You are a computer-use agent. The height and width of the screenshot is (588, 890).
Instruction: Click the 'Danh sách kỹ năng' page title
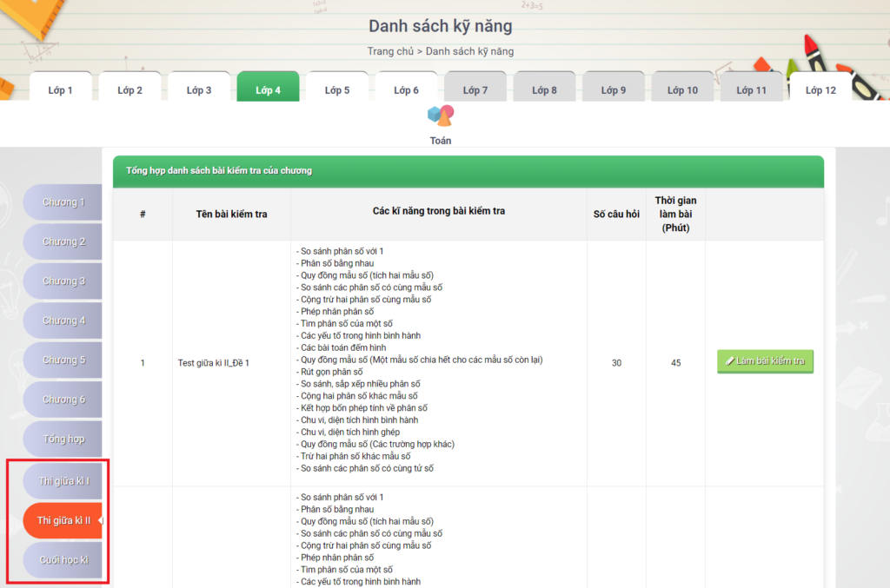pos(441,26)
